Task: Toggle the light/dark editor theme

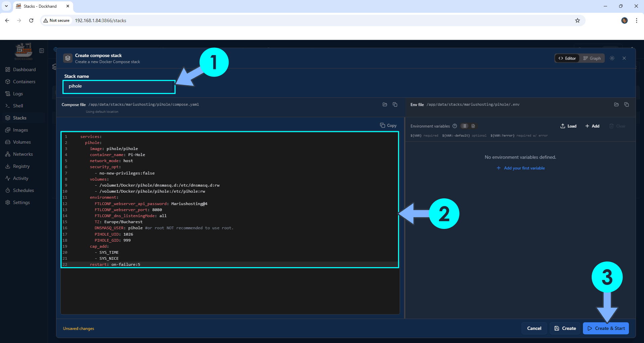Action: pos(612,58)
